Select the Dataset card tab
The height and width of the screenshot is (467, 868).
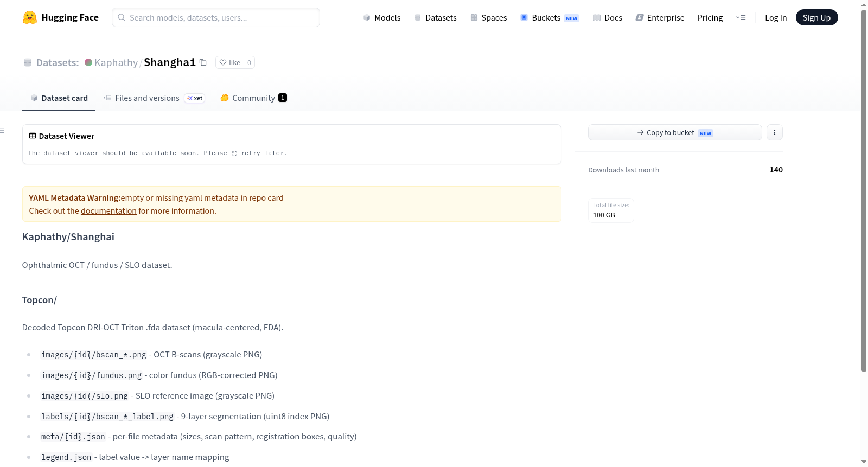click(59, 98)
